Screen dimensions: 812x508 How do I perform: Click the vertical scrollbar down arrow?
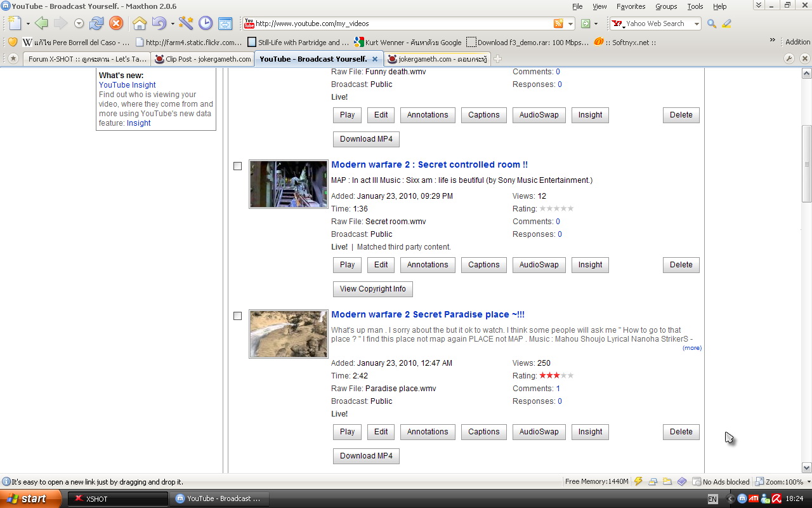tap(806, 468)
